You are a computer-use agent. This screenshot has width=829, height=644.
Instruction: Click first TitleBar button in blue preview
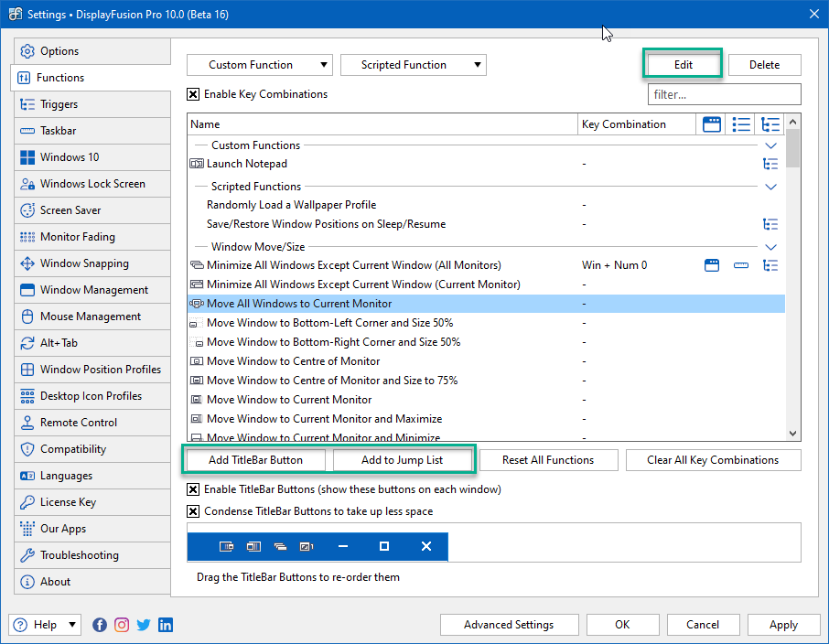tap(226, 546)
